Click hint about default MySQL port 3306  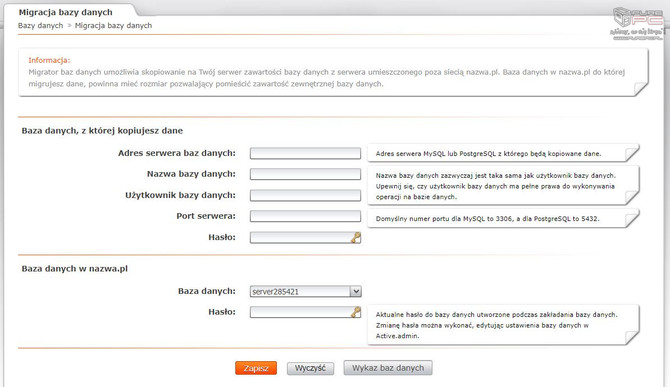503,218
